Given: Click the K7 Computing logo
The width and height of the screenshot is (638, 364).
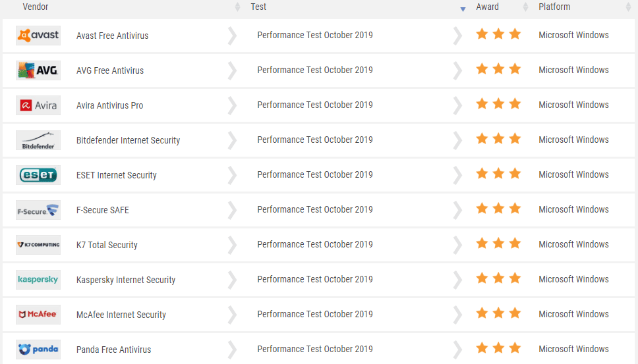Looking at the screenshot, I should pos(38,245).
